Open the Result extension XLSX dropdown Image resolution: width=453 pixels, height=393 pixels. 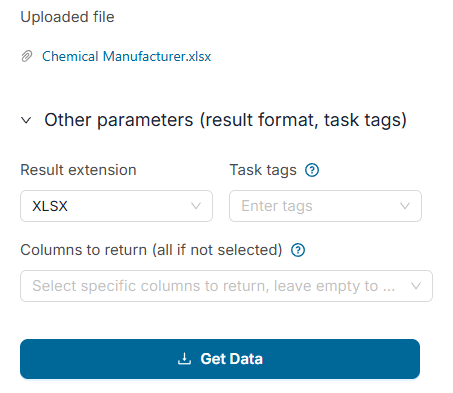coord(116,206)
